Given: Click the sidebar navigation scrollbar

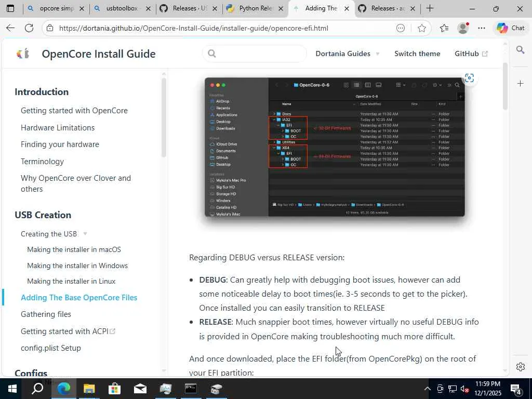Looking at the screenshot, I should (x=164, y=117).
